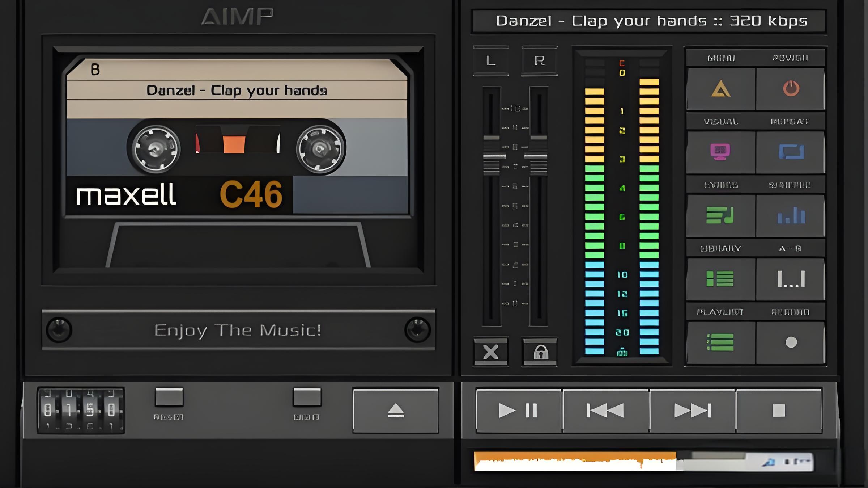Image resolution: width=868 pixels, height=488 pixels.
Task: Toggle the blue Repeat button
Action: tap(791, 152)
